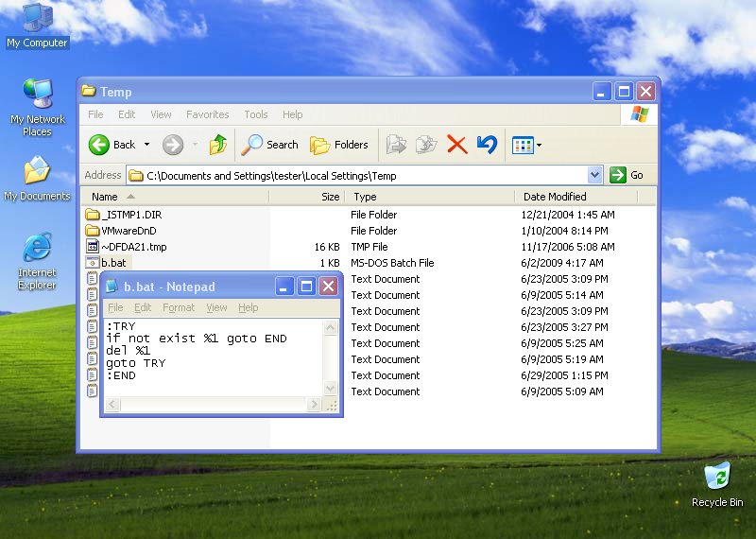
Task: Open the File menu in Temp window
Action: (95, 114)
